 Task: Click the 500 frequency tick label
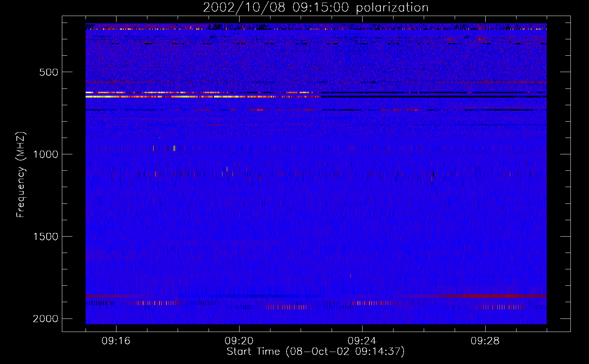[48, 72]
